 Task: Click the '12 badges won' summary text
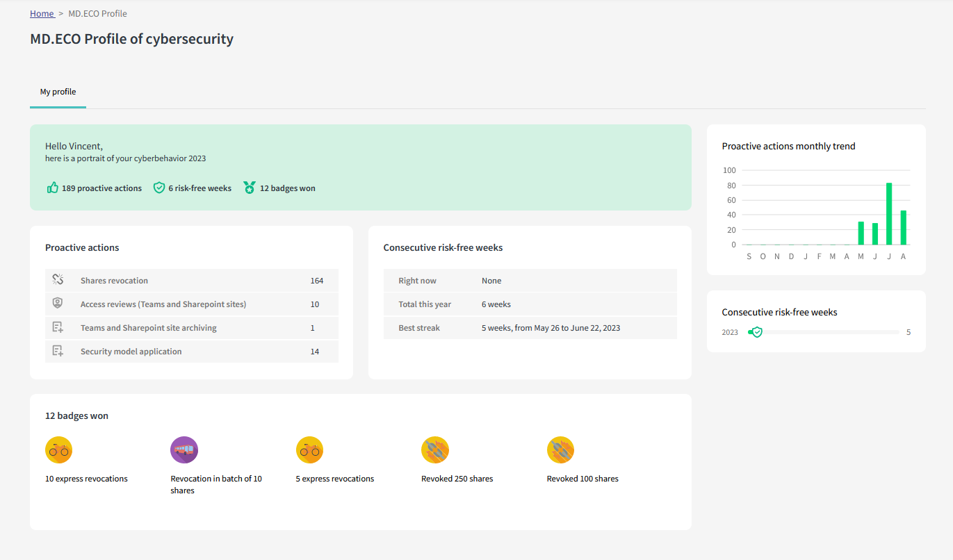[x=288, y=188]
